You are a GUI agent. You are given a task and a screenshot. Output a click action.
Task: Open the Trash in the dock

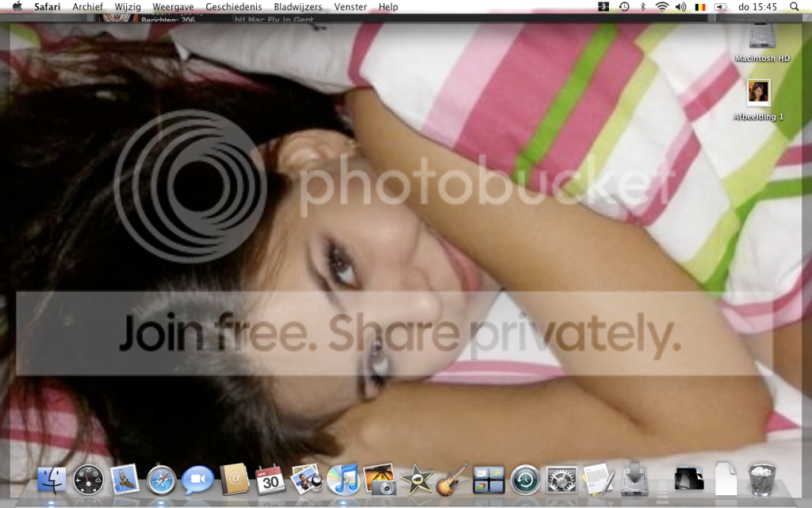[x=762, y=480]
